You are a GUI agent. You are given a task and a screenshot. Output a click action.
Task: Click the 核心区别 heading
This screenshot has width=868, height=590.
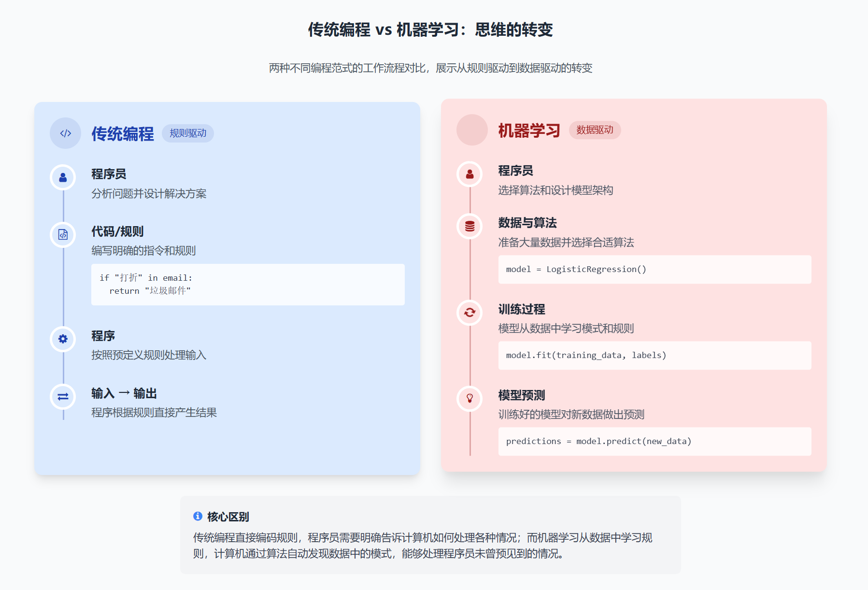point(228,517)
